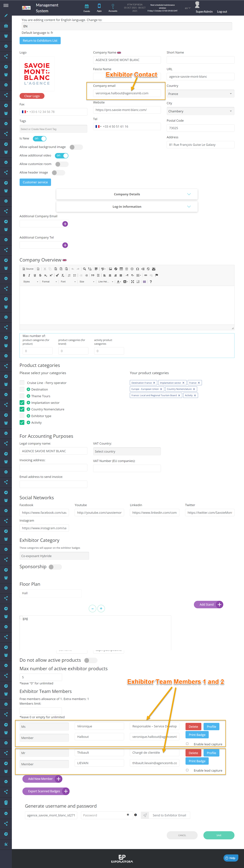The height and width of the screenshot is (868, 244).
Task: Check Enable lead capture for Véronique
Action: coord(187,744)
